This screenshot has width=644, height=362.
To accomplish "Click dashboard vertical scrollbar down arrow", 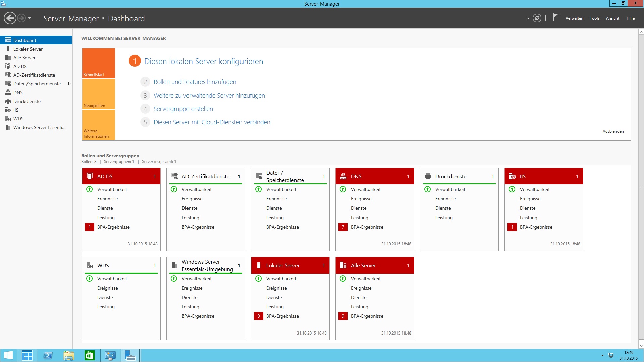I will tap(641, 346).
